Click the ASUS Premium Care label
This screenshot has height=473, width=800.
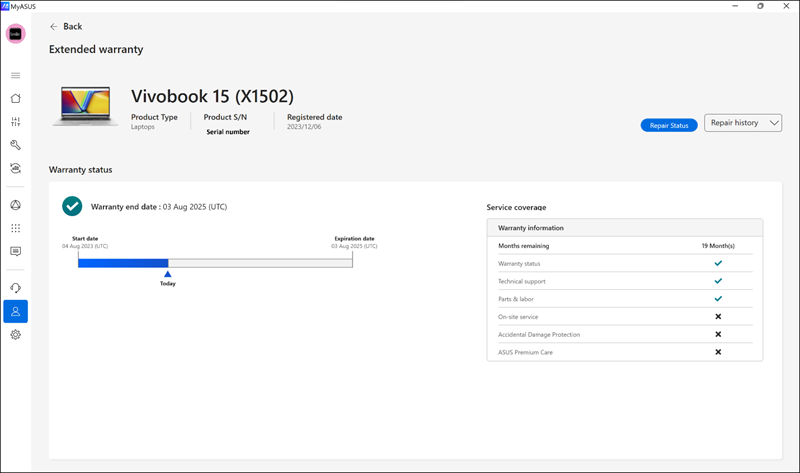[x=525, y=353]
